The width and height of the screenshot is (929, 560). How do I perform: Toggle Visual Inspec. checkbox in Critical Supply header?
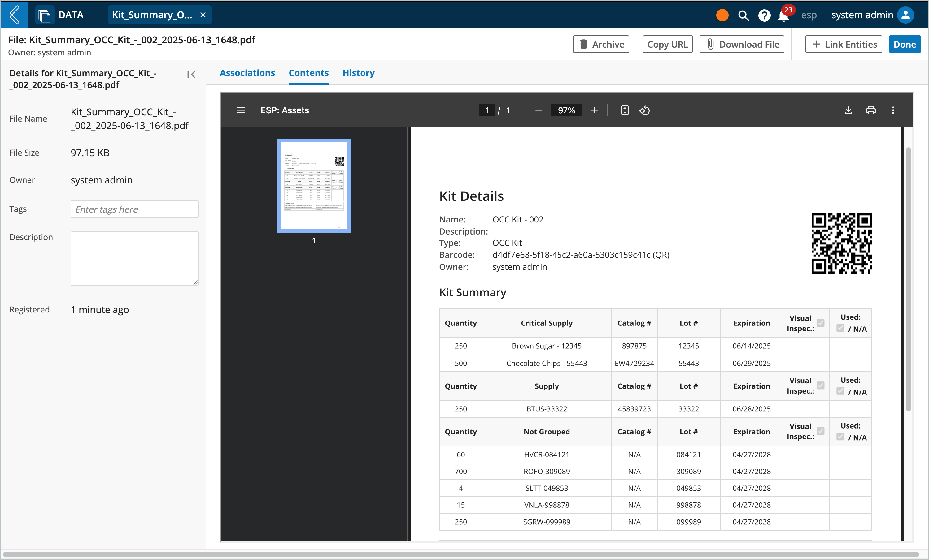coord(820,323)
